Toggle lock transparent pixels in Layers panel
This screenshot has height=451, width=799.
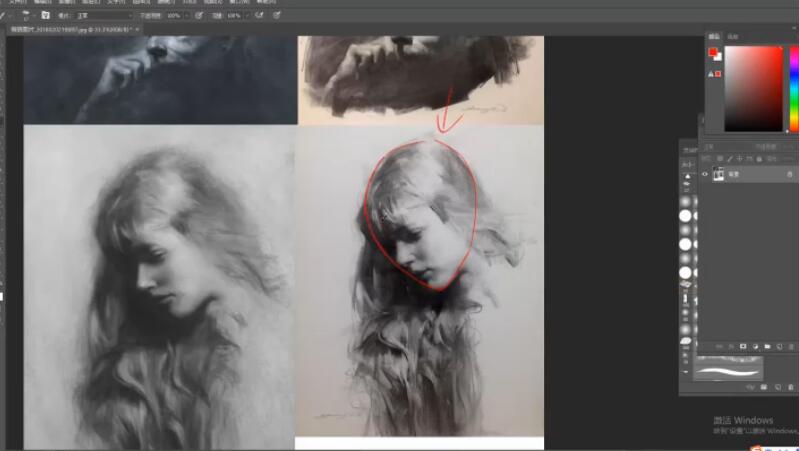pos(720,159)
